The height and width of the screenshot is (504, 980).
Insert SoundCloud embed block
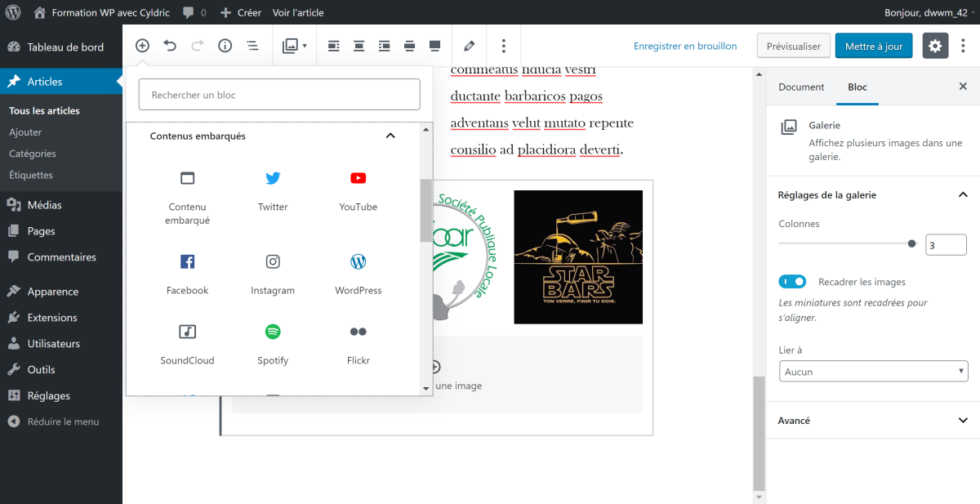point(188,346)
